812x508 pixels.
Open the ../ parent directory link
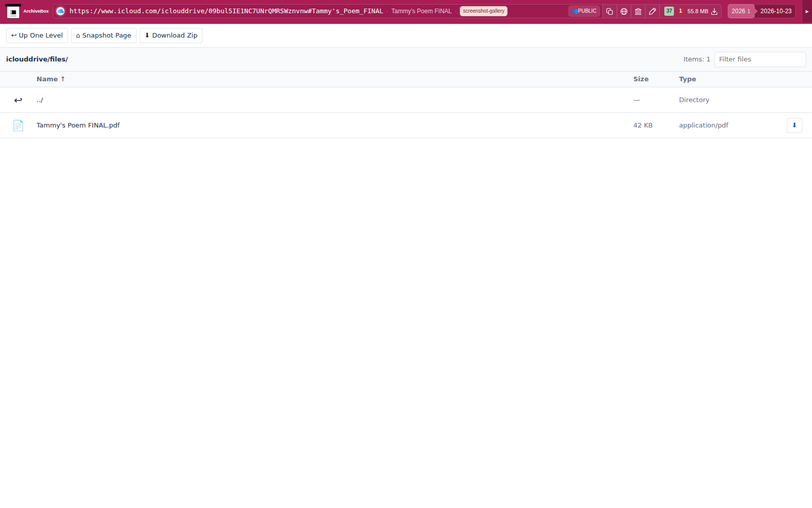point(40,100)
